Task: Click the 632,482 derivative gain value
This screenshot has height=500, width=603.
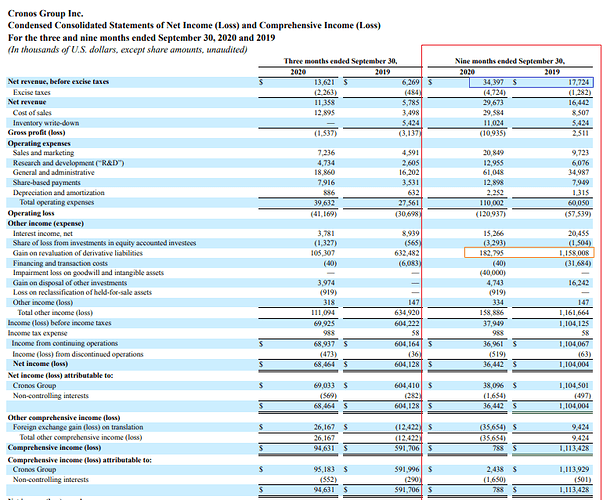Action: pyautogui.click(x=407, y=253)
